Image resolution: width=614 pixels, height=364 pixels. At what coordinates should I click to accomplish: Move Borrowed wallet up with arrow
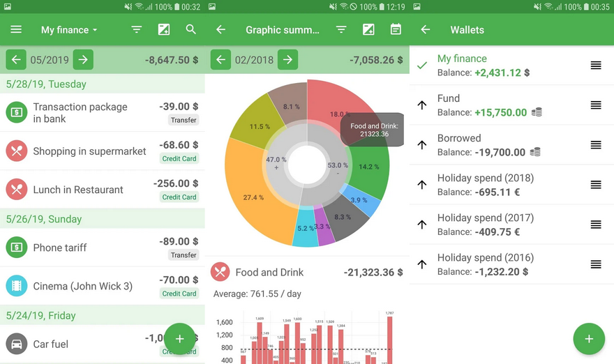(421, 145)
